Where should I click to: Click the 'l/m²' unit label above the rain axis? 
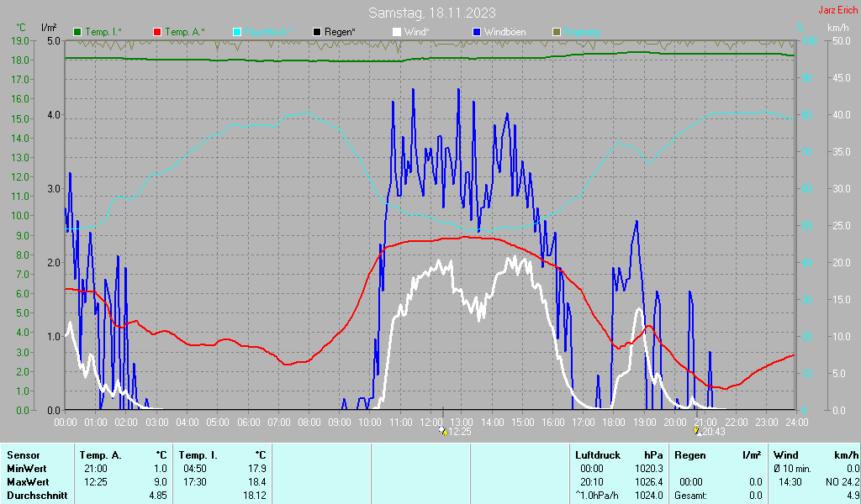click(x=48, y=28)
